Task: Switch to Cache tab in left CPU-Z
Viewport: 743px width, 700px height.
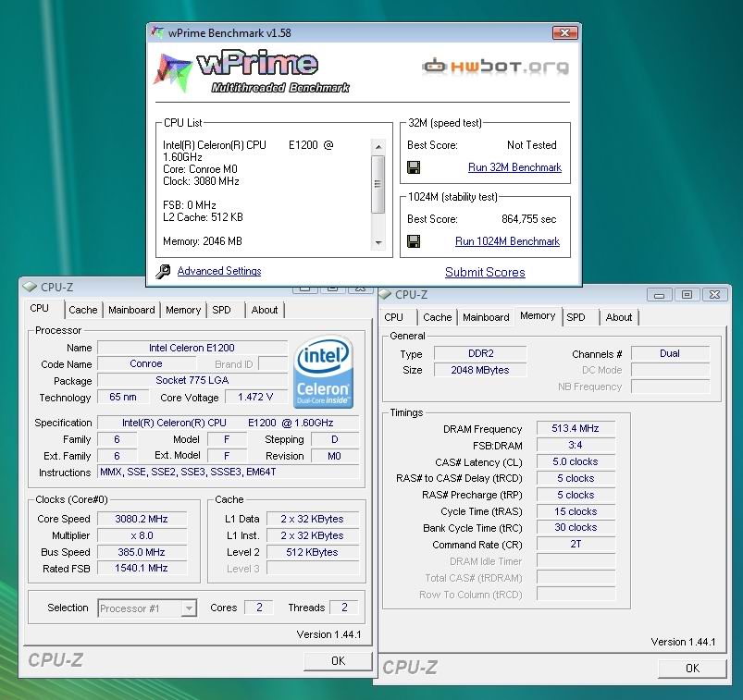Action: [x=83, y=310]
